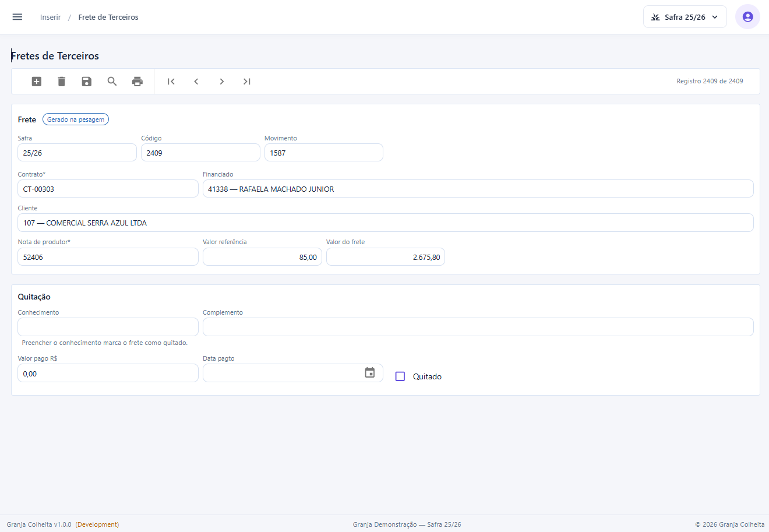Open the user account avatar menu

coord(747,17)
